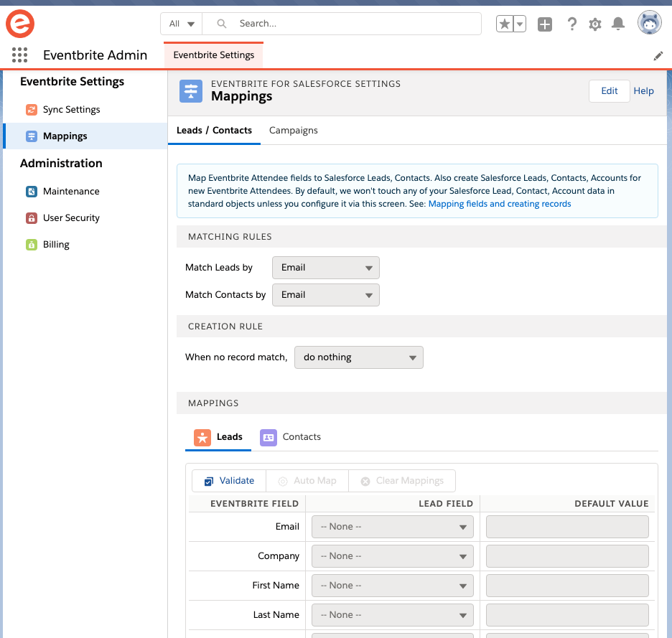The width and height of the screenshot is (672, 638).
Task: Open the Last Name lead field dropdown
Action: tap(393, 615)
